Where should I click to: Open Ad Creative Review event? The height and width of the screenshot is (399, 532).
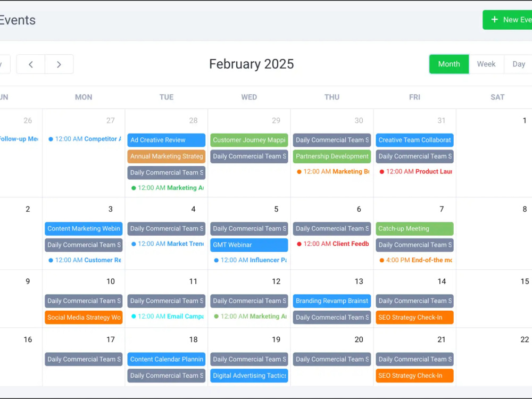coord(166,140)
